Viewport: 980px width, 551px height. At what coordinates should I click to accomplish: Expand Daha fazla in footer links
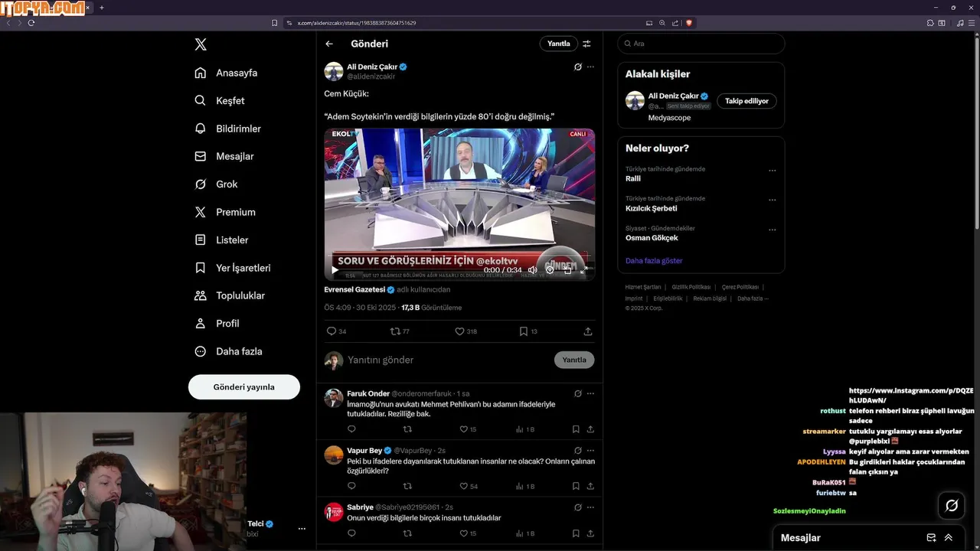753,298
